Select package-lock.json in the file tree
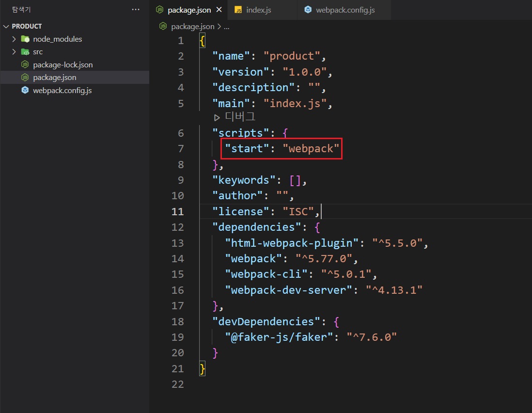This screenshot has height=413, width=532. click(x=75, y=64)
